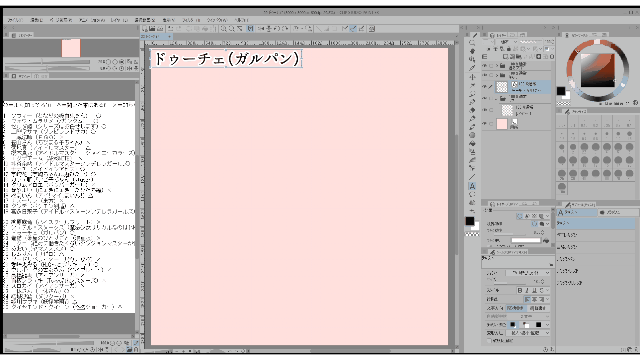Click the Italic style button

coord(527,290)
